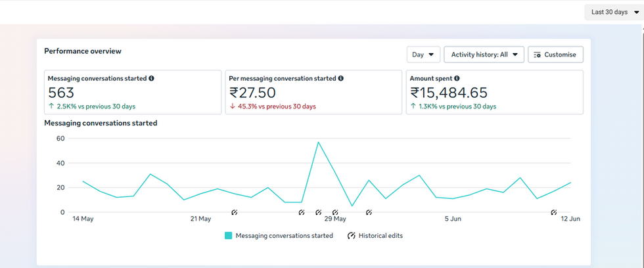Click the Customise button
Screen dimensions: 644x268
pos(555,55)
